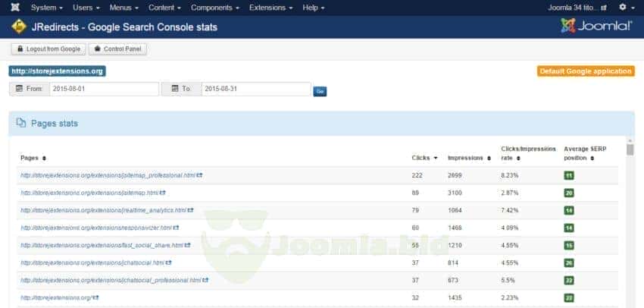Screen dimensions: 644x308
Task: Open the http://storejextensions.org/ root page link
Action: click(56, 297)
